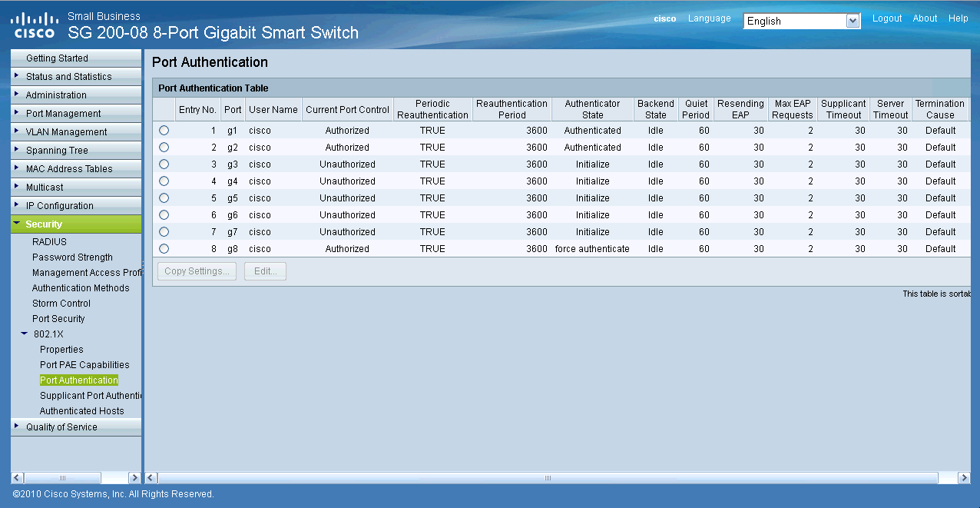Select radio button for port g4

pos(164,181)
